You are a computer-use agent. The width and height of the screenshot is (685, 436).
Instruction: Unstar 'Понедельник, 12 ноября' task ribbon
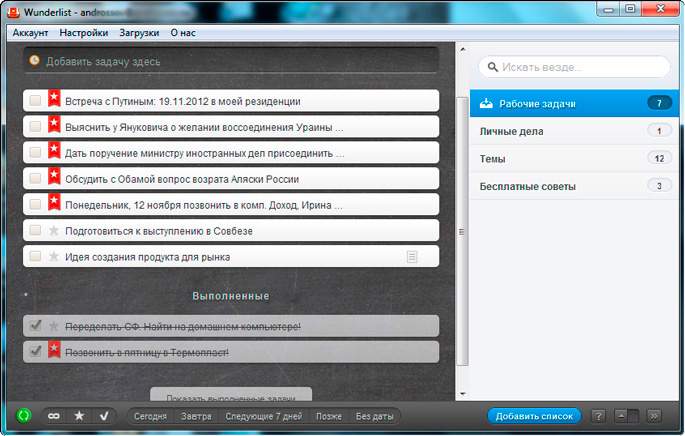point(54,202)
